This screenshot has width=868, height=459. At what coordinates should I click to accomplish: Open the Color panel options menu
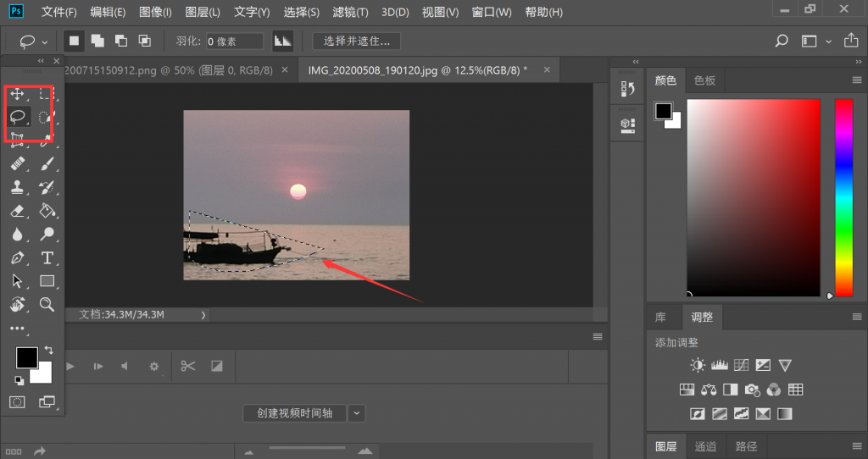coord(857,80)
